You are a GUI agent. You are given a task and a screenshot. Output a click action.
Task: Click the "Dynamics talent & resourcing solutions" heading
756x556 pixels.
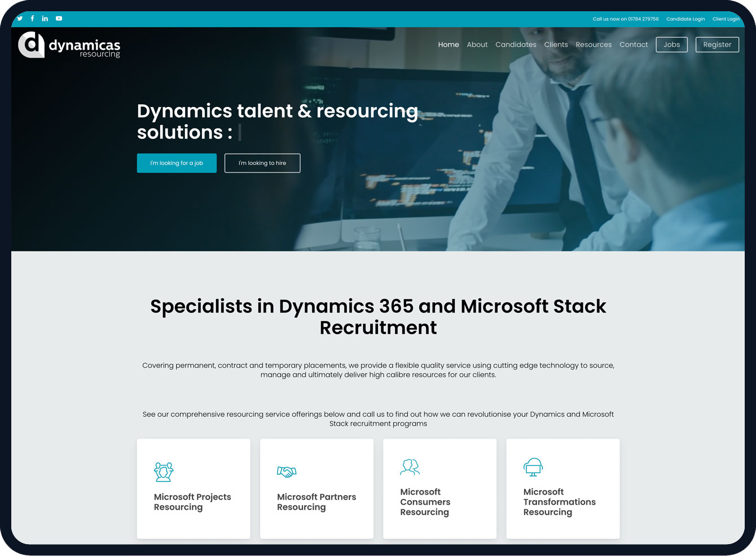(x=278, y=121)
